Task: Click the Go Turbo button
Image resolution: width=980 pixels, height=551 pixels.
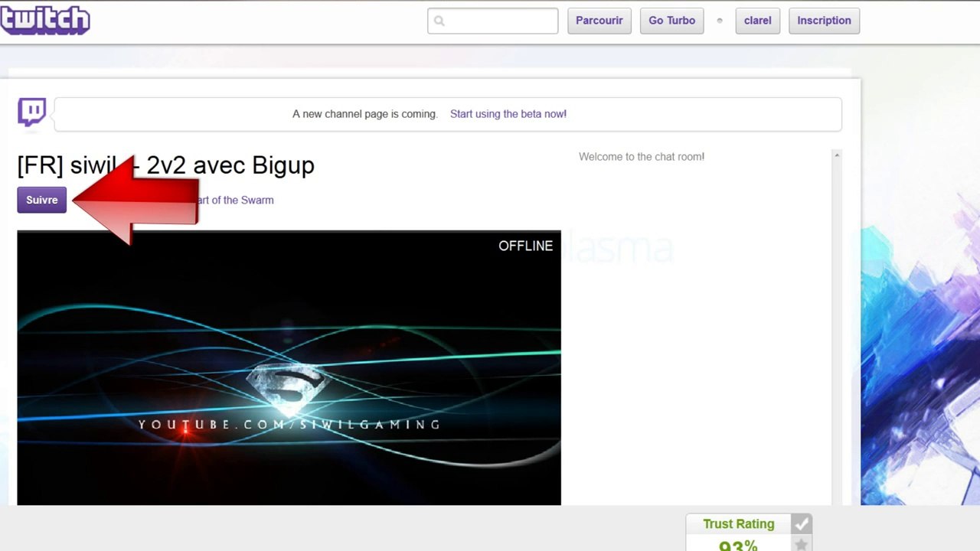Action: [x=672, y=21]
